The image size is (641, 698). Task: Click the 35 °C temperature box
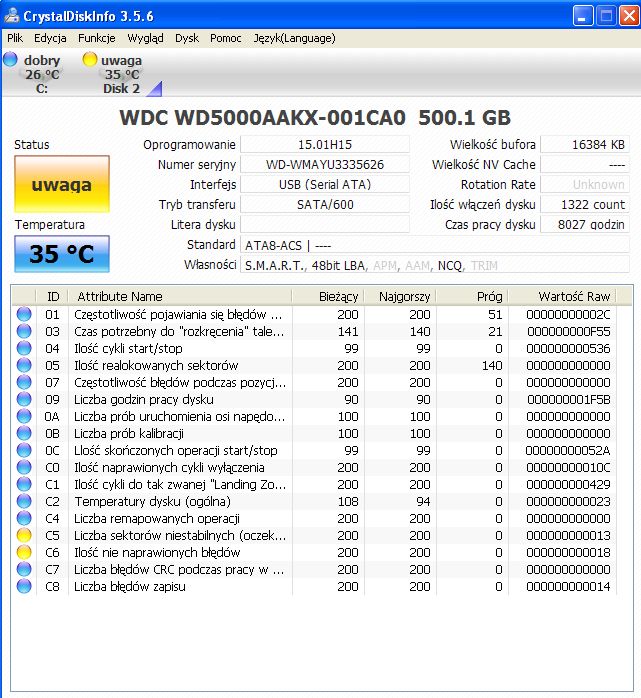pos(62,254)
